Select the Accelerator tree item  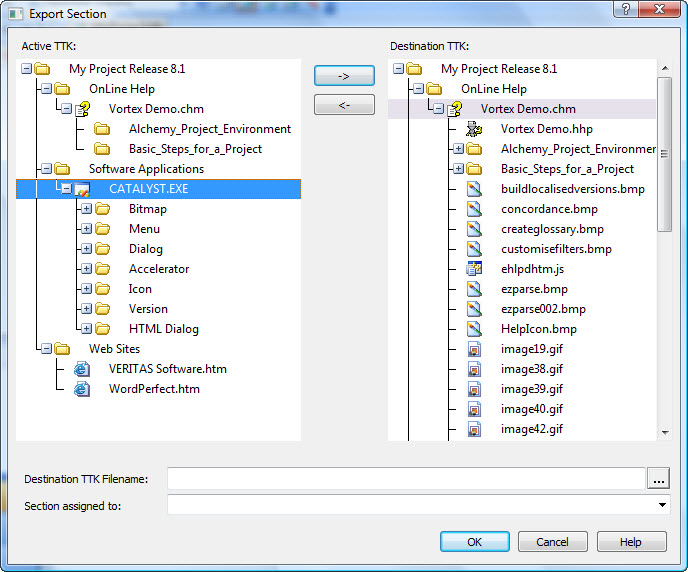pos(159,269)
